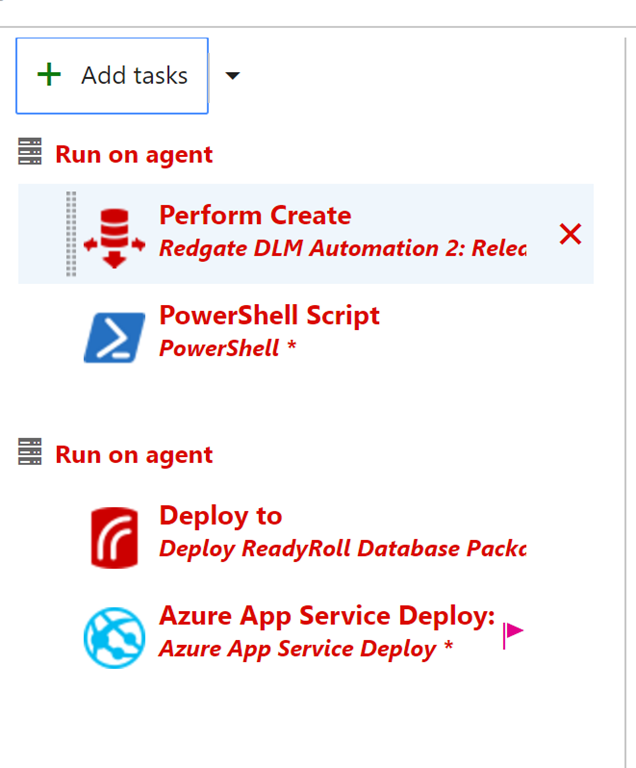The width and height of the screenshot is (636, 768).
Task: Open the dropdown arrow beside Add tasks
Action: click(x=232, y=76)
